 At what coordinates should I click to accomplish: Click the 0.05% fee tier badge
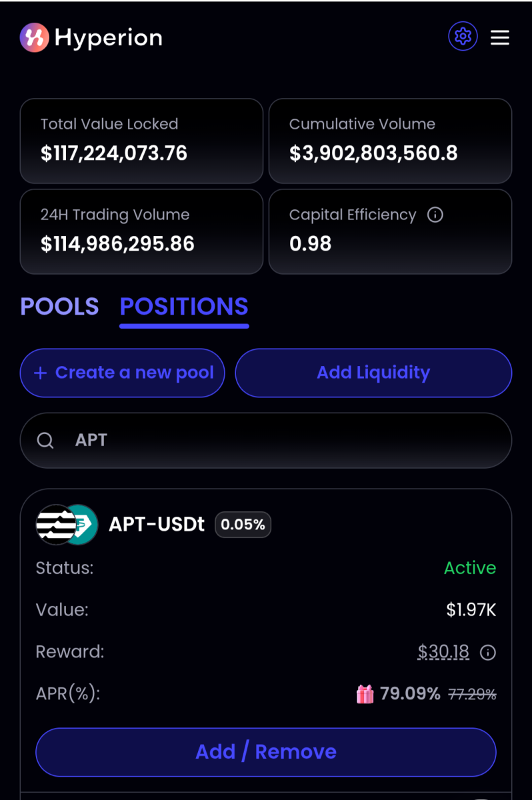coord(243,525)
